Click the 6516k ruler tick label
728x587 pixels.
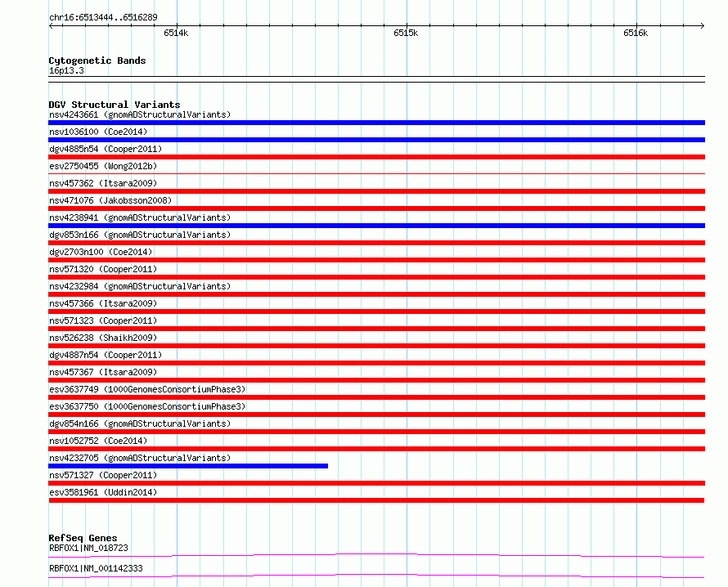pos(636,33)
